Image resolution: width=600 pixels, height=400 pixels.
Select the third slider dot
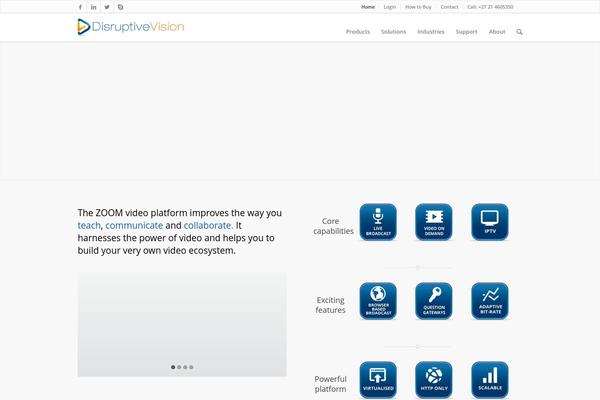(185, 367)
